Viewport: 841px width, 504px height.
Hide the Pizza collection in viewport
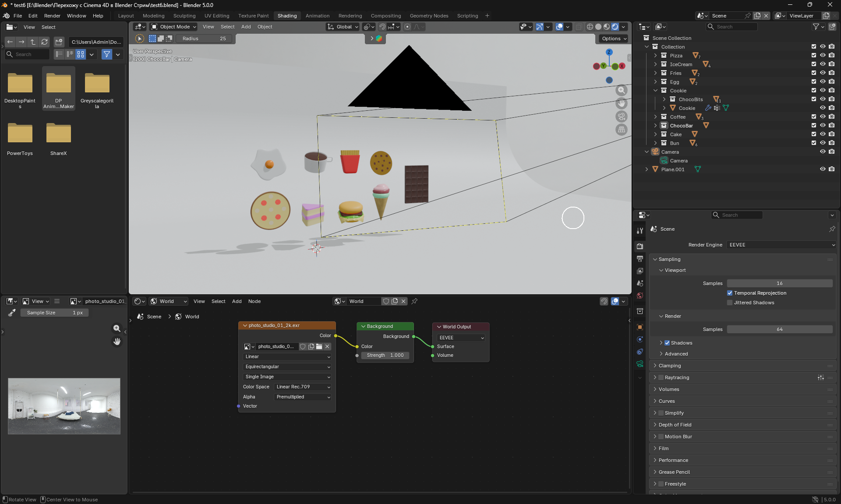point(823,56)
